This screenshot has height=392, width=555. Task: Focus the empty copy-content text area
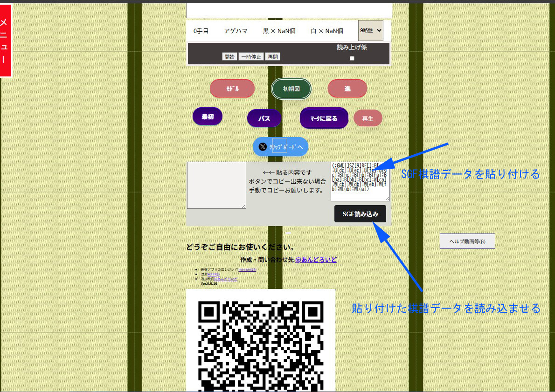click(x=216, y=186)
